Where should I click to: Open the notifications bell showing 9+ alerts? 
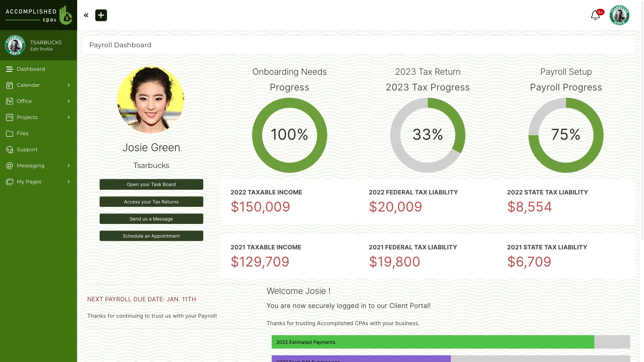coord(595,15)
